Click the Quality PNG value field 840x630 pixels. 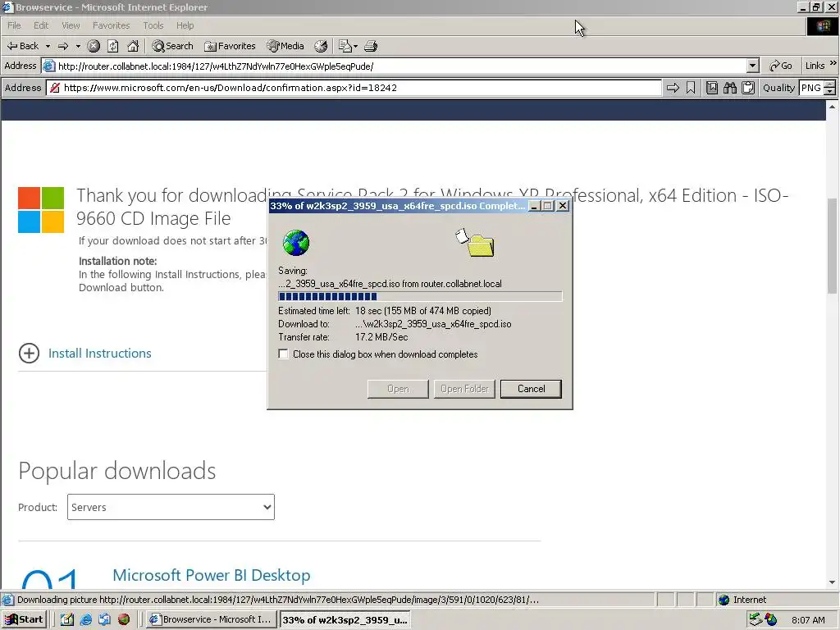click(811, 88)
